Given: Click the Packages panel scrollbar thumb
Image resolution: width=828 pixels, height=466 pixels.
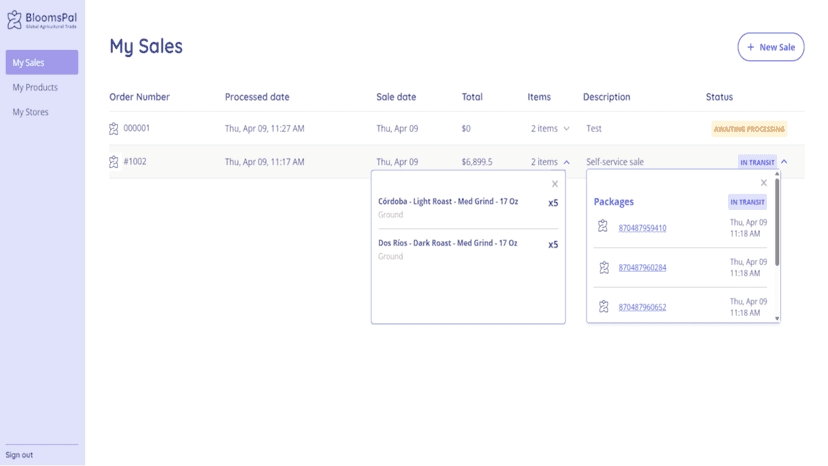Looking at the screenshot, I should click(777, 222).
